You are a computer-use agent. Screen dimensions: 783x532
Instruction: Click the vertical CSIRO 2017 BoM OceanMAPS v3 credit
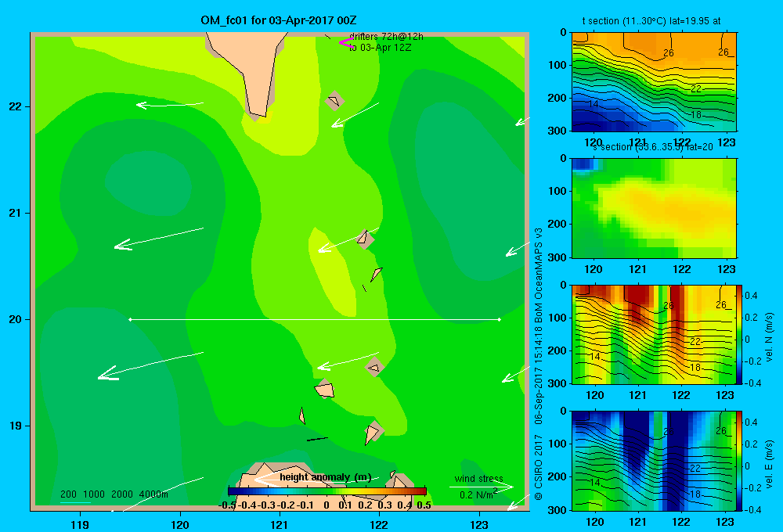539,364
